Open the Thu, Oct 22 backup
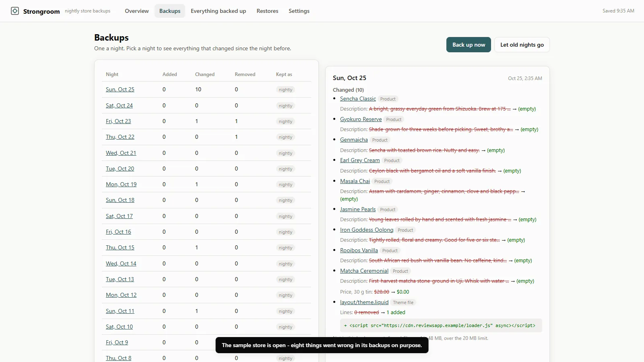This screenshot has height=362, width=644. (x=120, y=137)
